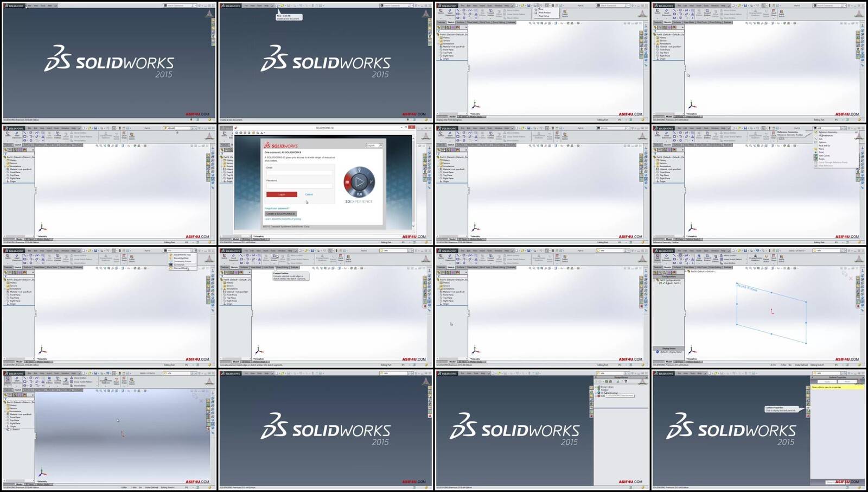Choose Print Preview from print dropdown

tap(545, 12)
